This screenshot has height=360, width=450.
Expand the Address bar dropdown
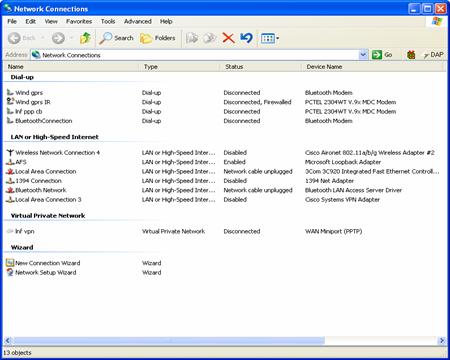363,55
